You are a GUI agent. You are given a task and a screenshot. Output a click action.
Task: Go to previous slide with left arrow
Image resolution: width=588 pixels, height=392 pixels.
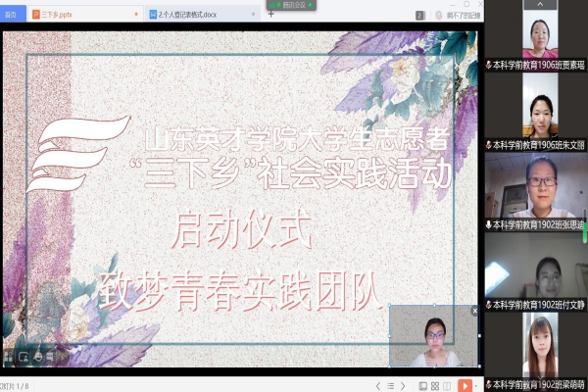click(x=378, y=385)
